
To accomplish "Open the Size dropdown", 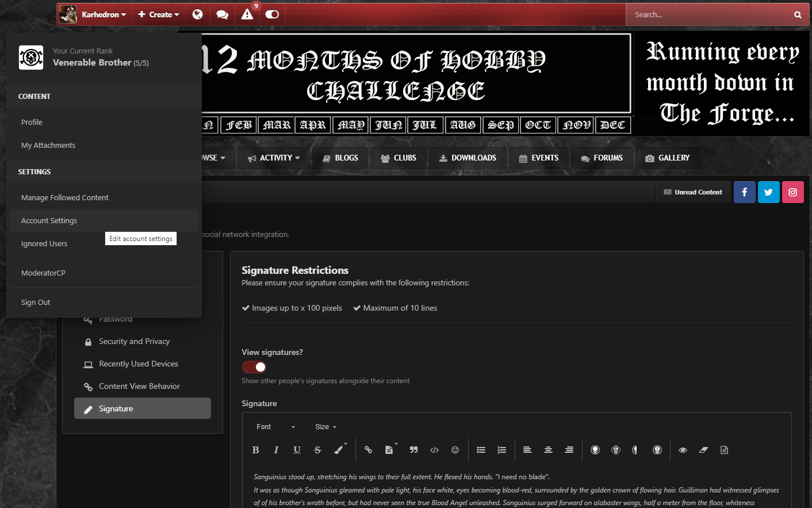I will (x=325, y=427).
